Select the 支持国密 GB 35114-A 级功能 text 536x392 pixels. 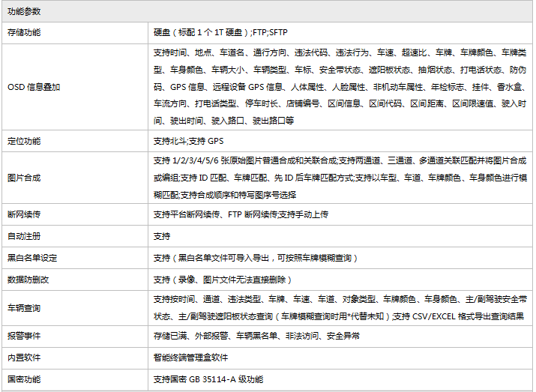[x=208, y=380]
